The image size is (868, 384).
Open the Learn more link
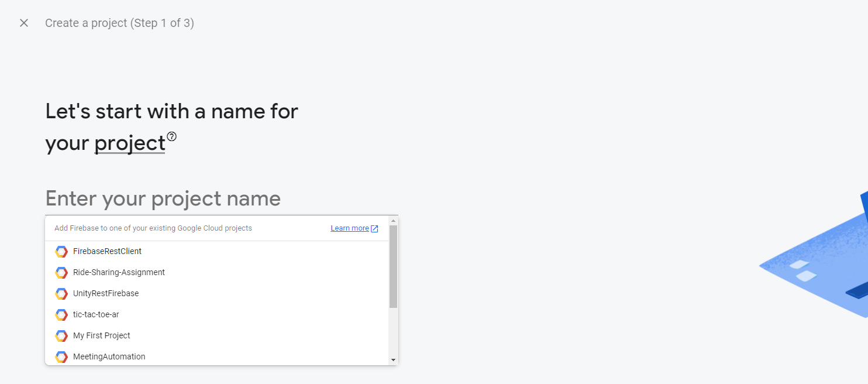tap(349, 228)
